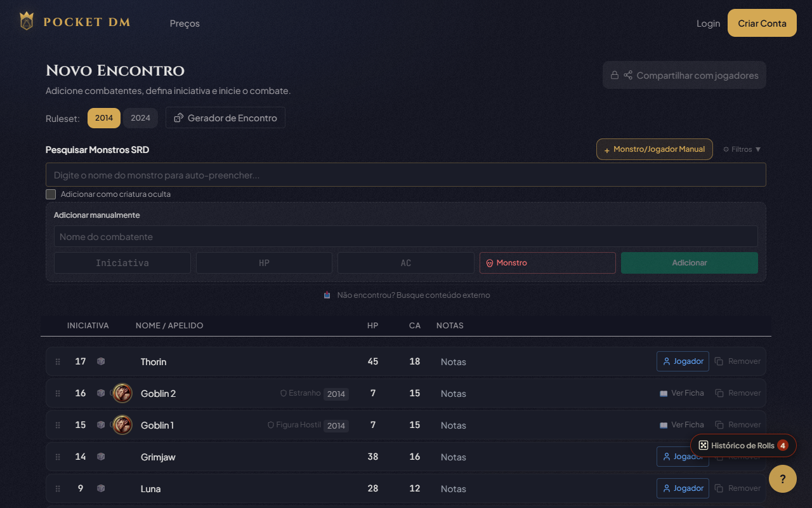Open the Preços navigation link
The width and height of the screenshot is (812, 508).
pyautogui.click(x=185, y=23)
